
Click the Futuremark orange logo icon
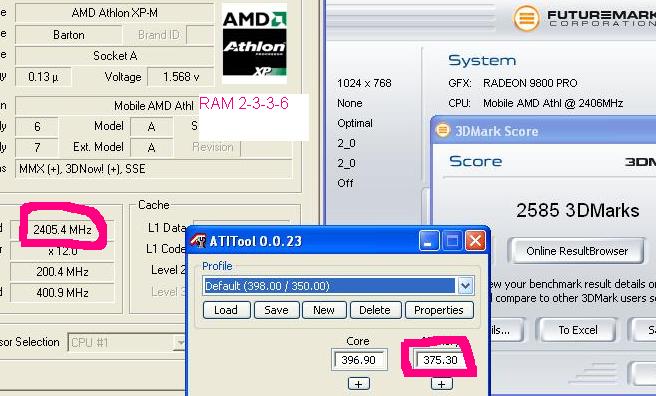(x=526, y=18)
